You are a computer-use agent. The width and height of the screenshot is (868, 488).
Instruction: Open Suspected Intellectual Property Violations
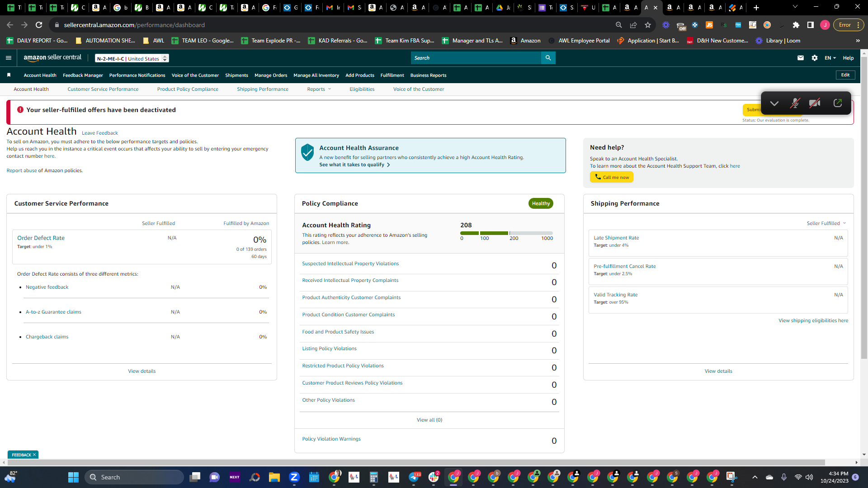point(350,263)
